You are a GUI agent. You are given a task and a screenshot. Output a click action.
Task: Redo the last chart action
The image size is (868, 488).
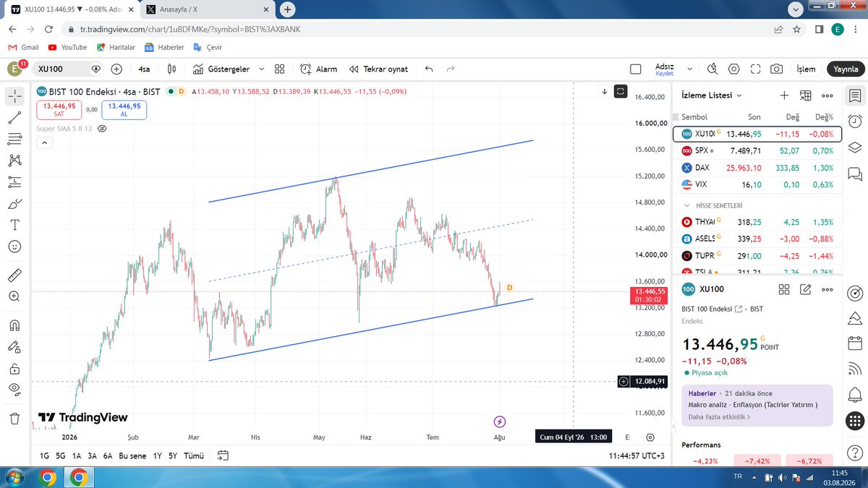click(x=451, y=69)
